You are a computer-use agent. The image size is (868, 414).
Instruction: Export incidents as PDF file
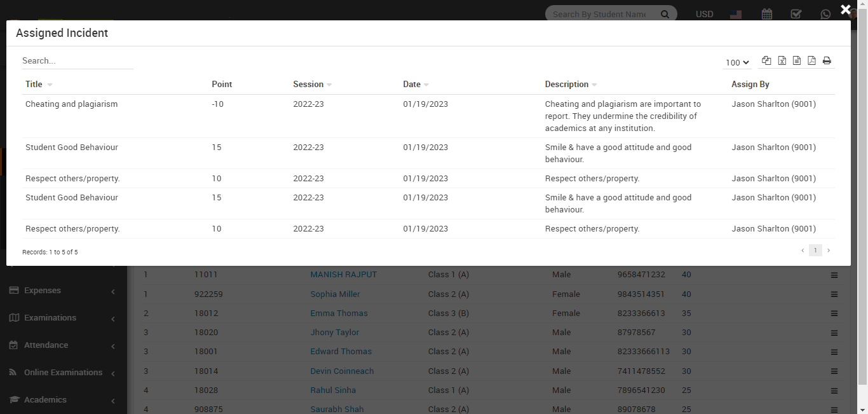pos(811,61)
